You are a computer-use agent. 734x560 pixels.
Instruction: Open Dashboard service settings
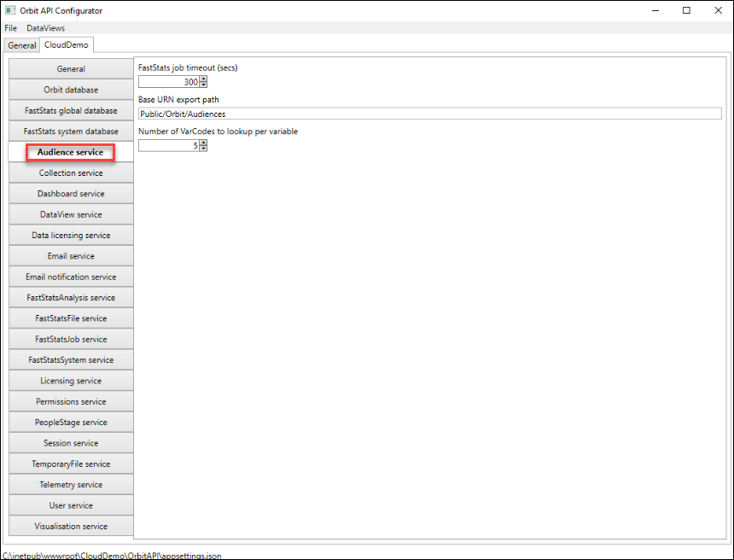coord(71,194)
